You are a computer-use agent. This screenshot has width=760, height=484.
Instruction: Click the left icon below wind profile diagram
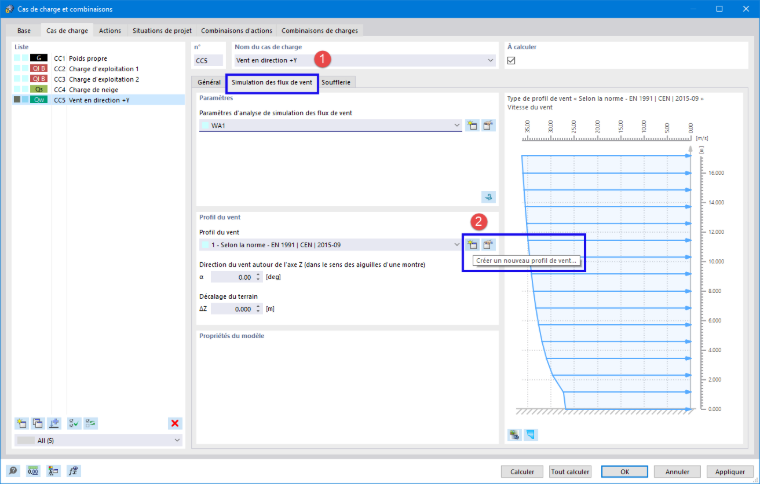(514, 435)
